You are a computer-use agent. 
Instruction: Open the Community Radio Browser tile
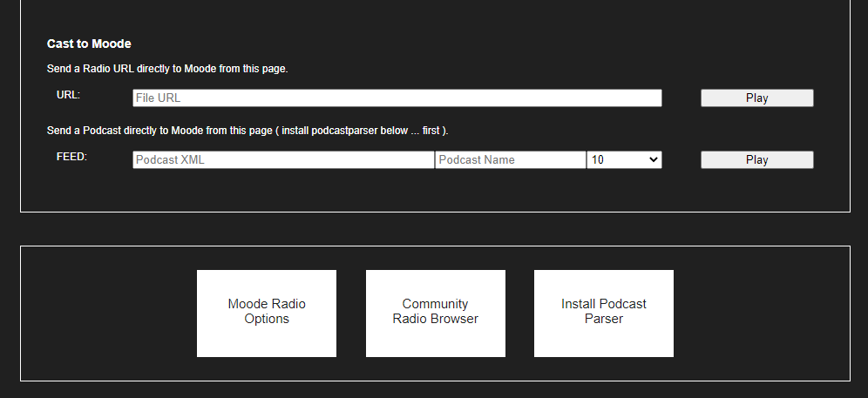435,314
